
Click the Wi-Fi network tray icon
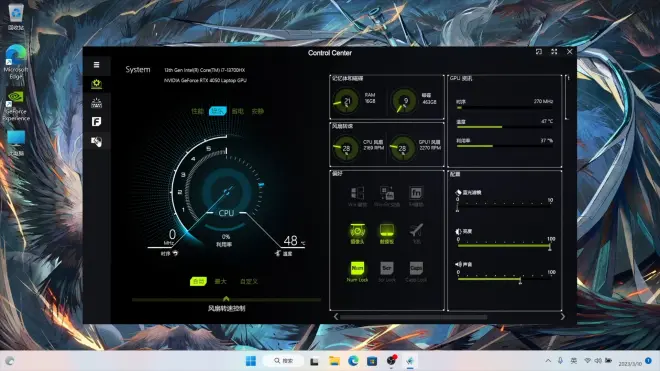588,361
